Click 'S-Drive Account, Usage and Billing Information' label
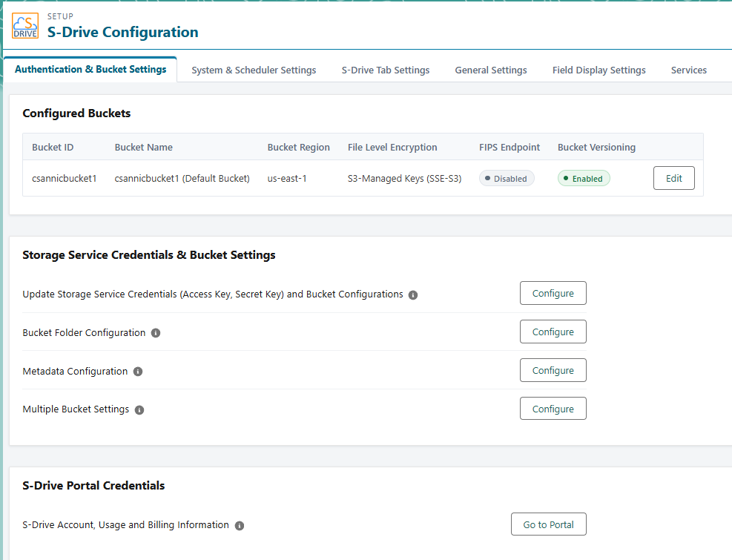The image size is (732, 560). 125,525
